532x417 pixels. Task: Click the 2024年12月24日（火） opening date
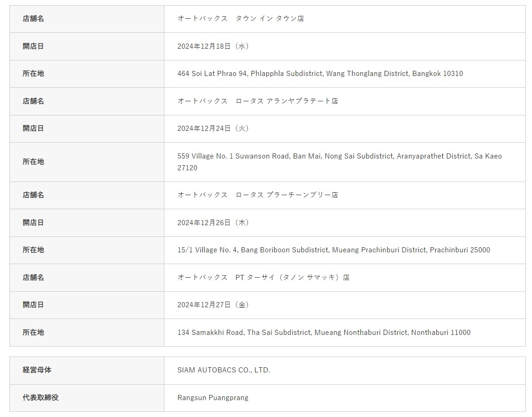[213, 128]
